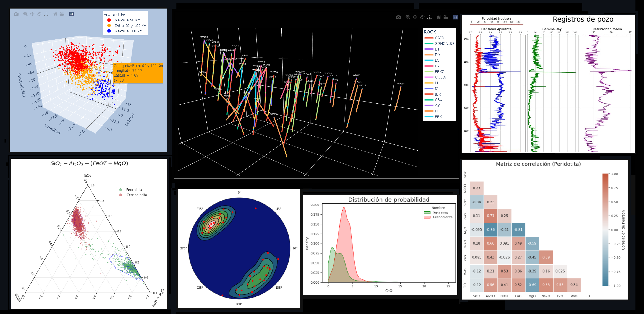The image size is (644, 314).
Task: Click camera download icon in Profundidad scatter plot
Action: 16,14
